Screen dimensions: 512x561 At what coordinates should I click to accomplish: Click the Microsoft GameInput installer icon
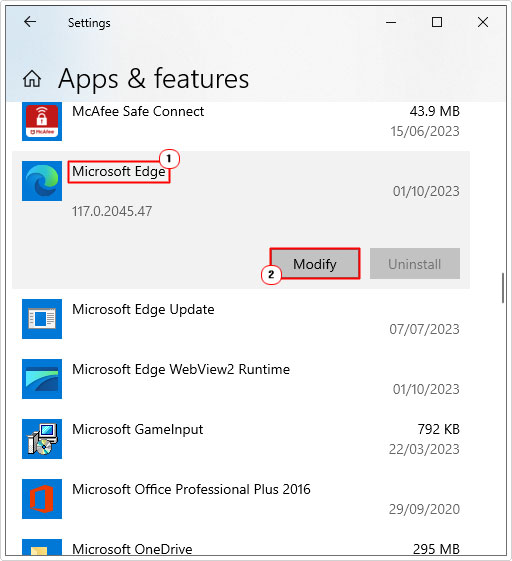coord(42,439)
